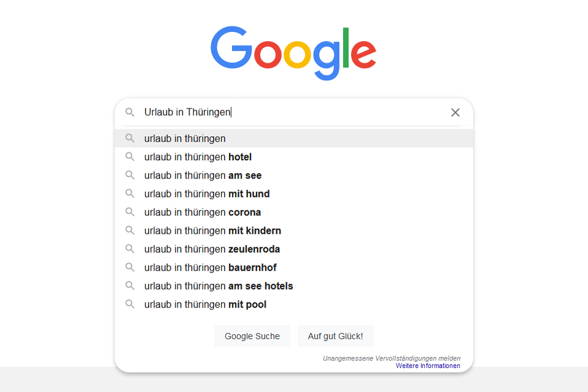Image resolution: width=588 pixels, height=392 pixels.
Task: Click the search icon beside 'urlaub in thüringen hotel'
Action: point(130,156)
